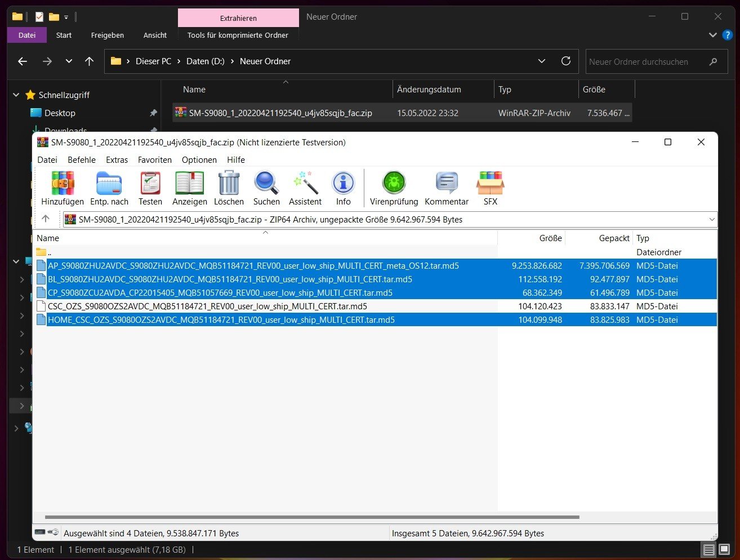Click the search magnifier in Explorer search box
Screen dimensions: 740x560
click(714, 61)
